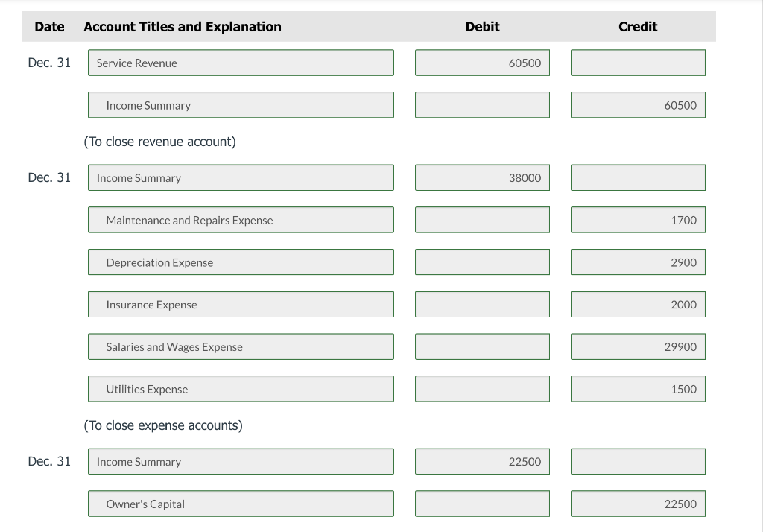Screen dimensions: 763x532
Task: Click the Depreciation Expense account field
Action: [241, 262]
